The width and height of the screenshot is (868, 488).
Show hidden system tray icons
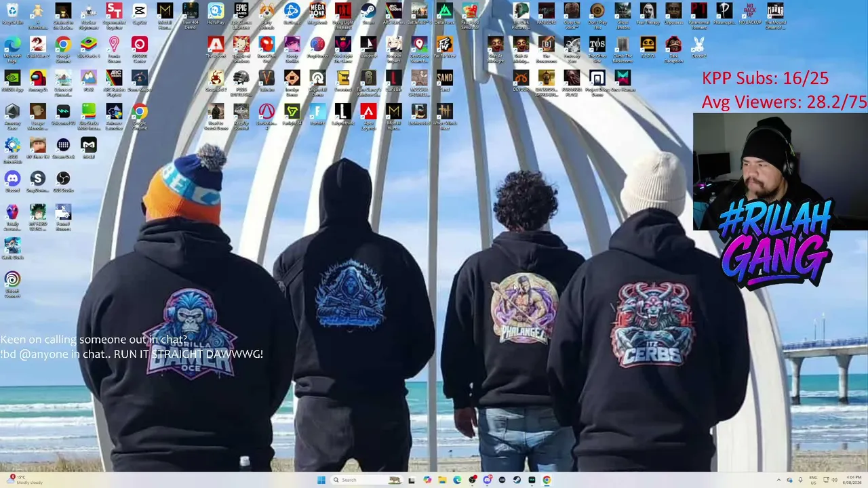[x=778, y=480]
